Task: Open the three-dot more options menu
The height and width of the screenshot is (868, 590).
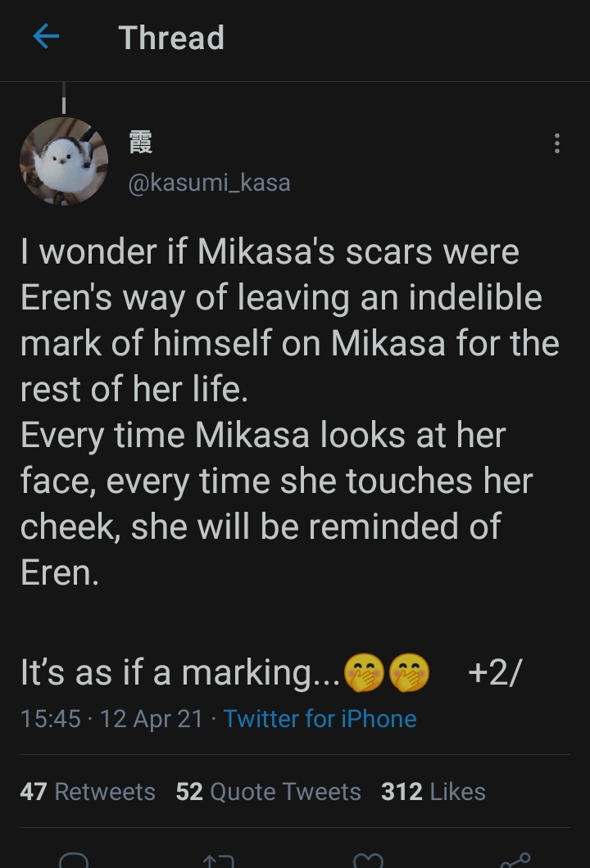Action: [x=557, y=144]
